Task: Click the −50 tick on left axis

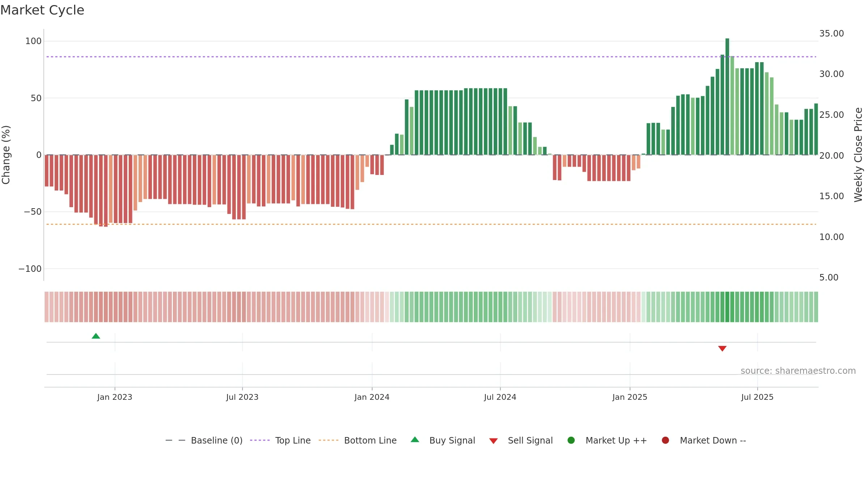Action: click(x=33, y=212)
